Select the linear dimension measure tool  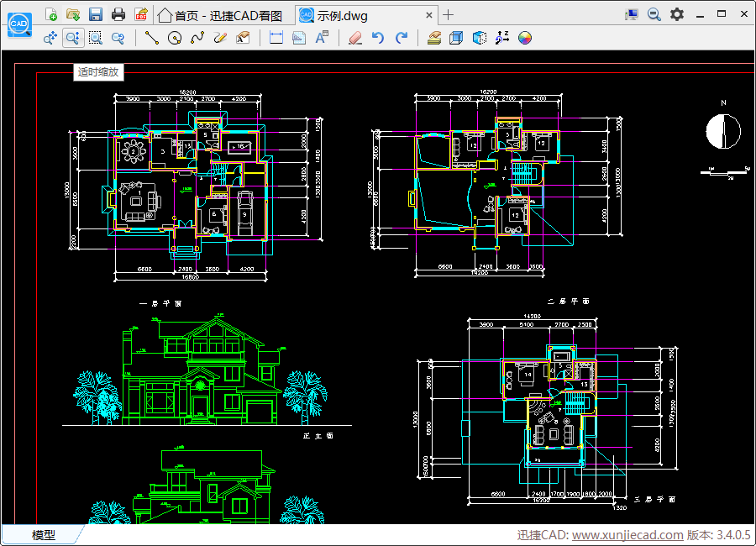[x=276, y=38]
